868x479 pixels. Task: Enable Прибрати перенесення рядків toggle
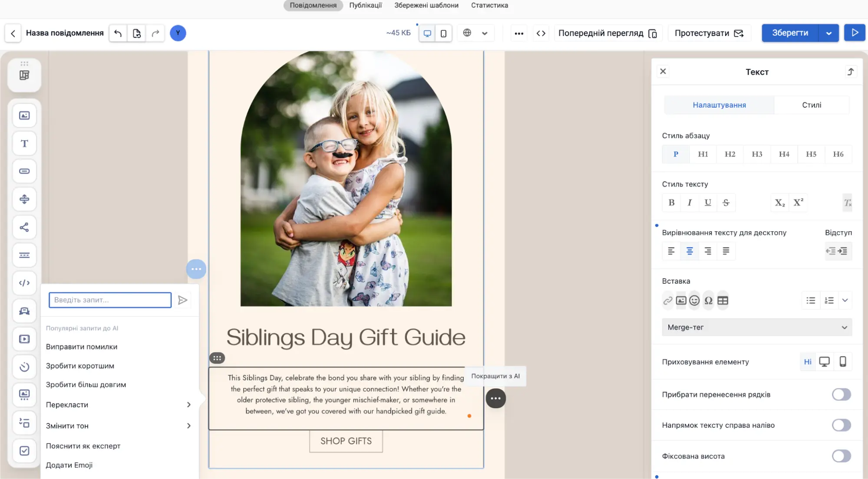(x=841, y=394)
